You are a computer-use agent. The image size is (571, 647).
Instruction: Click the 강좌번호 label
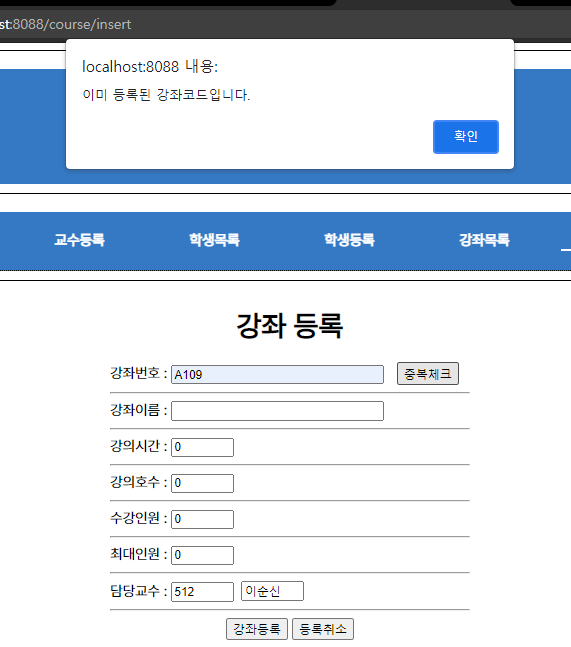pos(139,373)
